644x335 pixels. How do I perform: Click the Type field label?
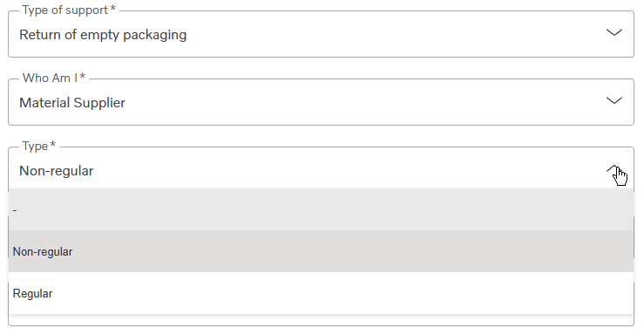pyautogui.click(x=36, y=146)
